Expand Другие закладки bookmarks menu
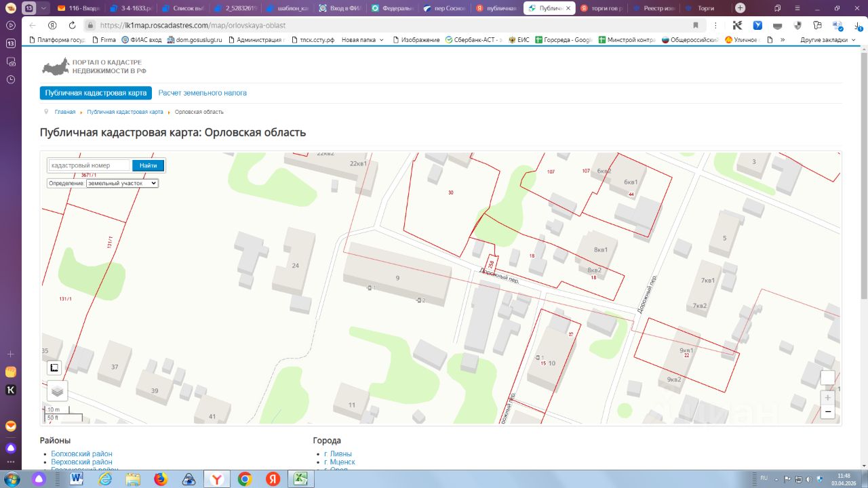Image resolution: width=868 pixels, height=488 pixels. (x=827, y=40)
